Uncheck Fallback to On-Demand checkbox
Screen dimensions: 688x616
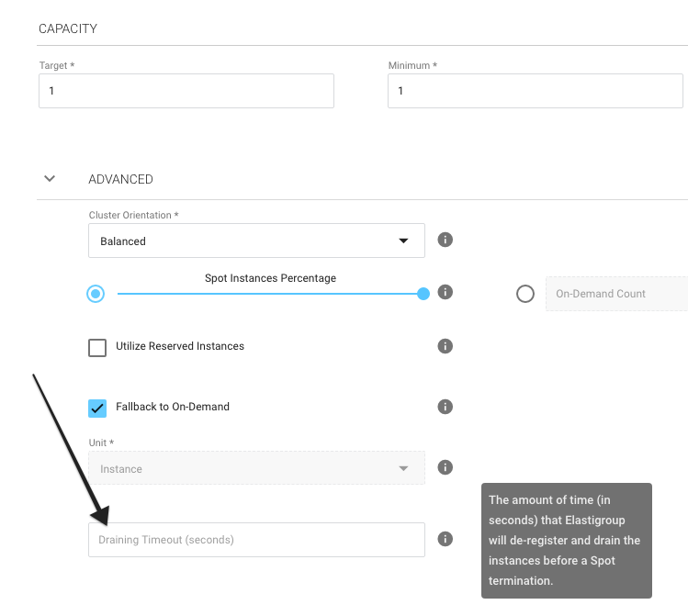(97, 408)
